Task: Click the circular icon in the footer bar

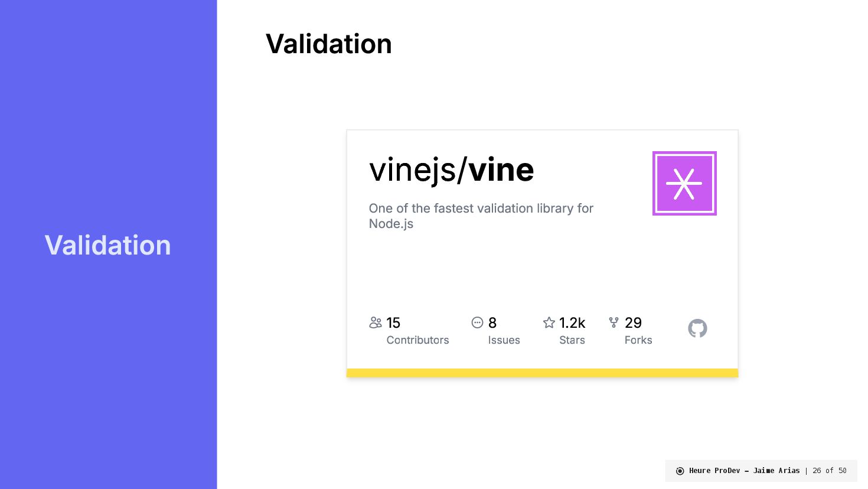Action: click(680, 471)
